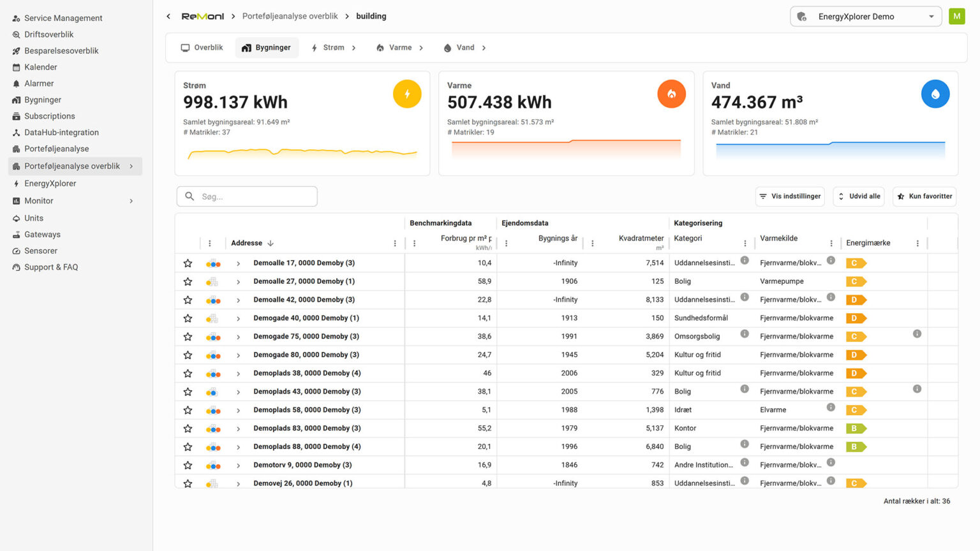Expand the Monitor sidebar submenu
The image size is (980, 551).
[x=131, y=201]
